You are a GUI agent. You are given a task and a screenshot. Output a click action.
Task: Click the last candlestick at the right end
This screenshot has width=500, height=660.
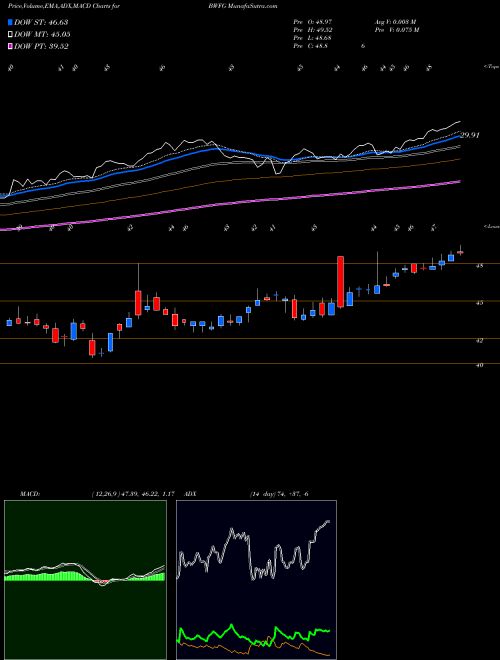click(x=460, y=251)
